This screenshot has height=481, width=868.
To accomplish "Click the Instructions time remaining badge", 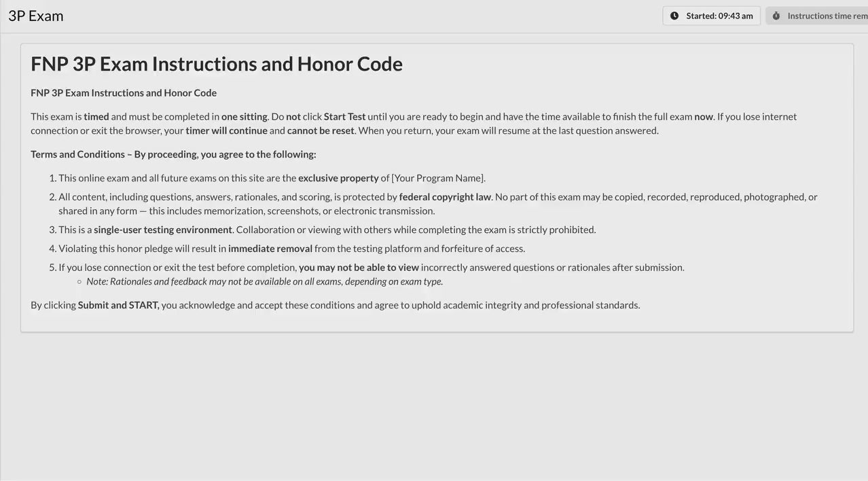I will (822, 16).
